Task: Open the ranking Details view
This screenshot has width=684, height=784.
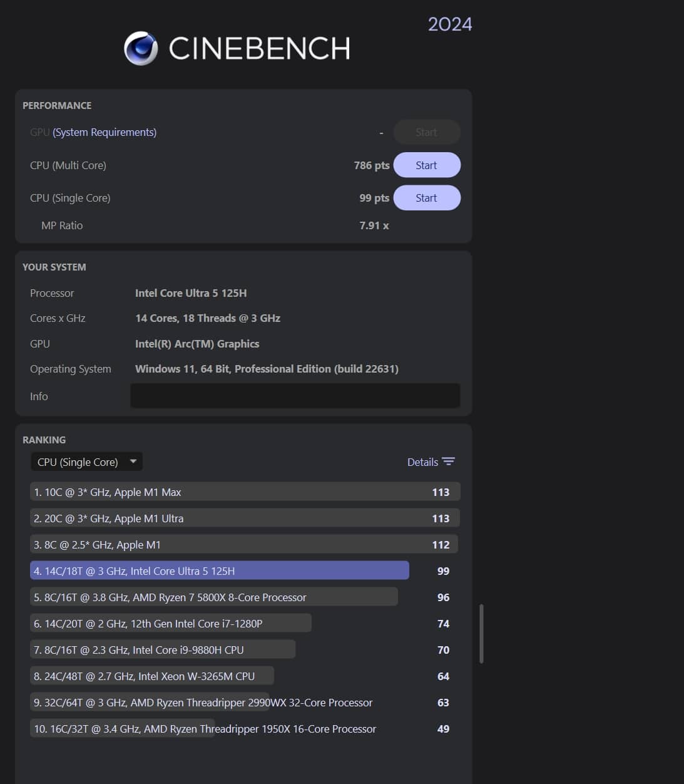Action: tap(422, 462)
